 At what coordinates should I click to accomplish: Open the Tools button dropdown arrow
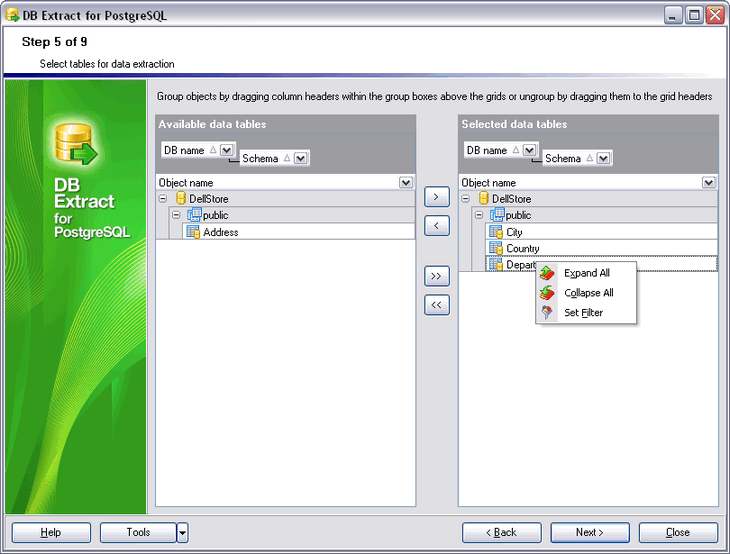point(182,532)
